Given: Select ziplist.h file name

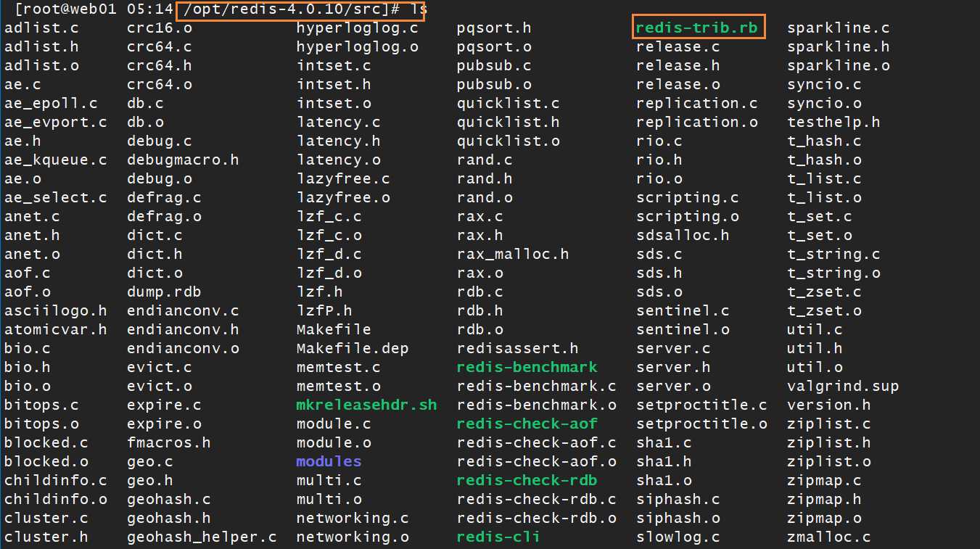Looking at the screenshot, I should [829, 442].
